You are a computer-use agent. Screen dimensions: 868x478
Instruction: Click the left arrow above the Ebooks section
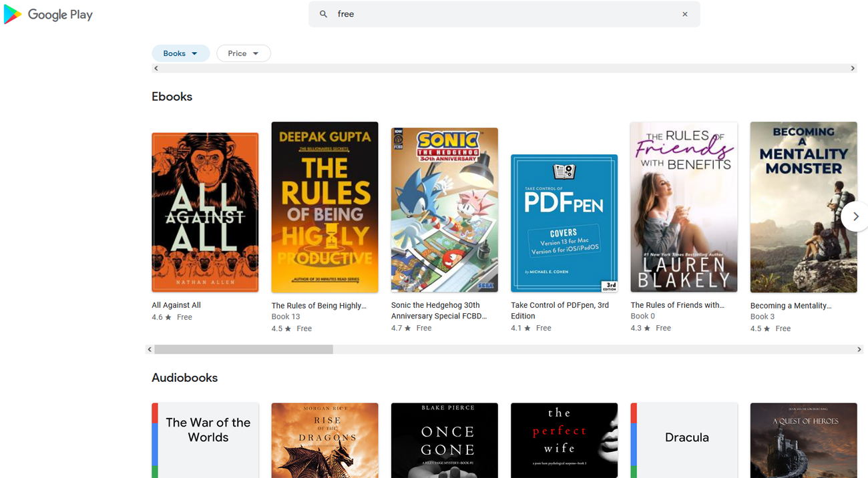[x=156, y=67]
